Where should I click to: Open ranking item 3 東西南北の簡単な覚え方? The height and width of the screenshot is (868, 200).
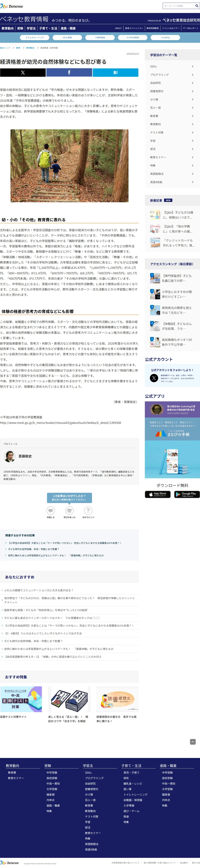[x=172, y=310]
